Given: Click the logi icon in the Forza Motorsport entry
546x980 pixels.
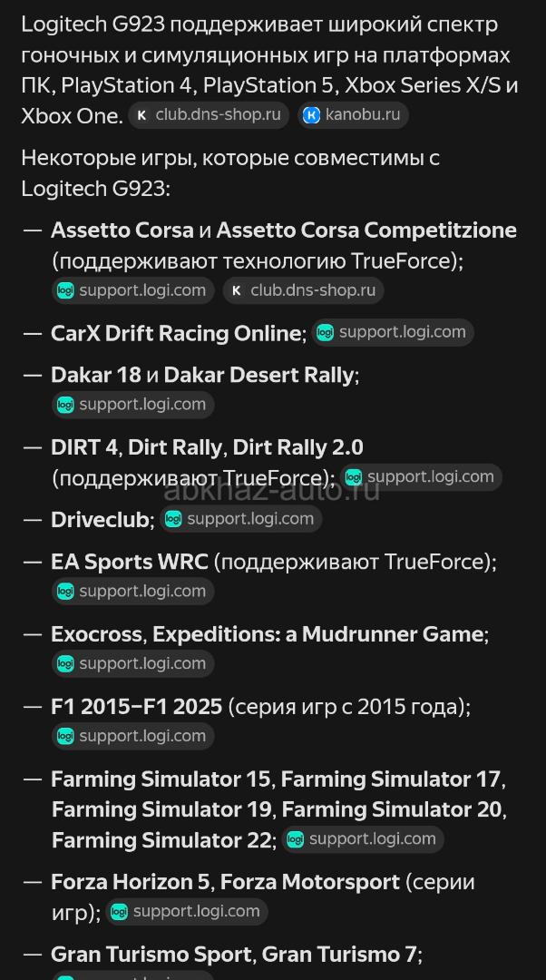Looking at the screenshot, I should coord(119,912).
